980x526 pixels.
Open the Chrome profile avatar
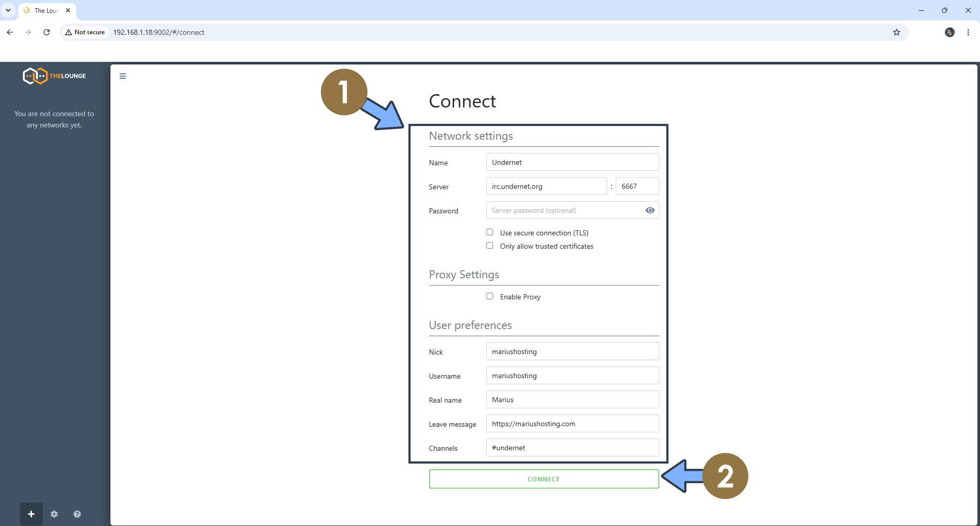coord(950,32)
